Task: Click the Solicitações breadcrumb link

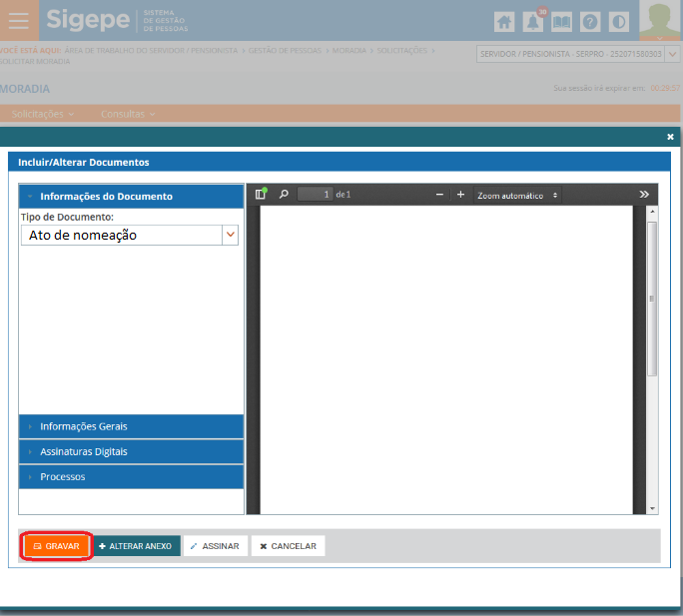Action: 401,51
